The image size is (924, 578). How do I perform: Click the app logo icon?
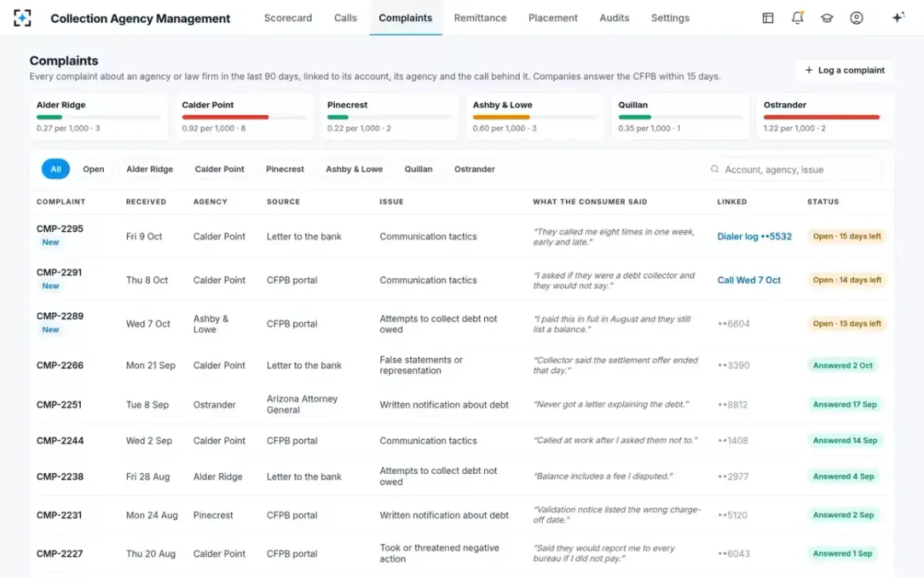[x=22, y=18]
